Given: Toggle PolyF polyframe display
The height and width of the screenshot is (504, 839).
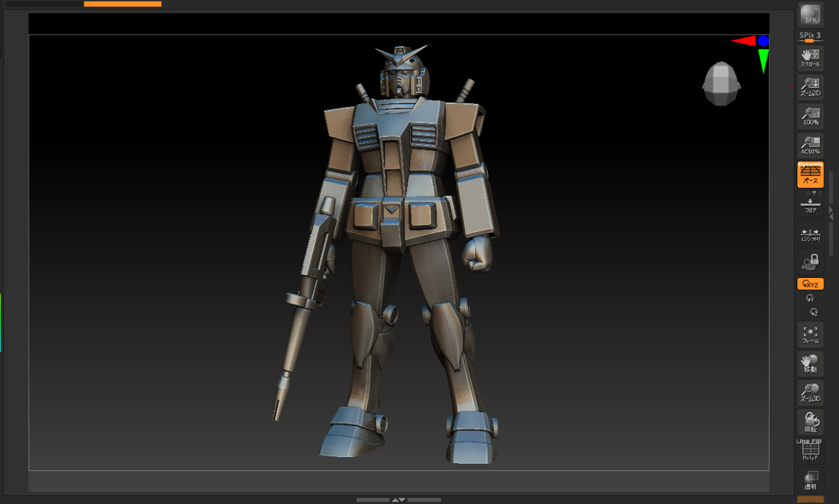Looking at the screenshot, I should [810, 451].
